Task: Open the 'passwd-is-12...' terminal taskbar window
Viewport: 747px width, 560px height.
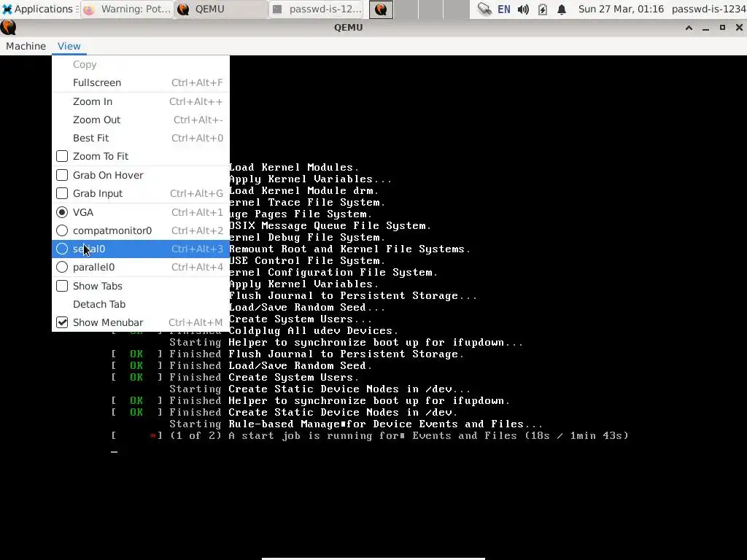Action: (317, 9)
